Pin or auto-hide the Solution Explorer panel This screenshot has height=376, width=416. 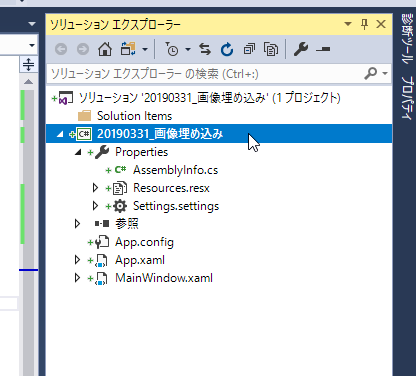364,24
